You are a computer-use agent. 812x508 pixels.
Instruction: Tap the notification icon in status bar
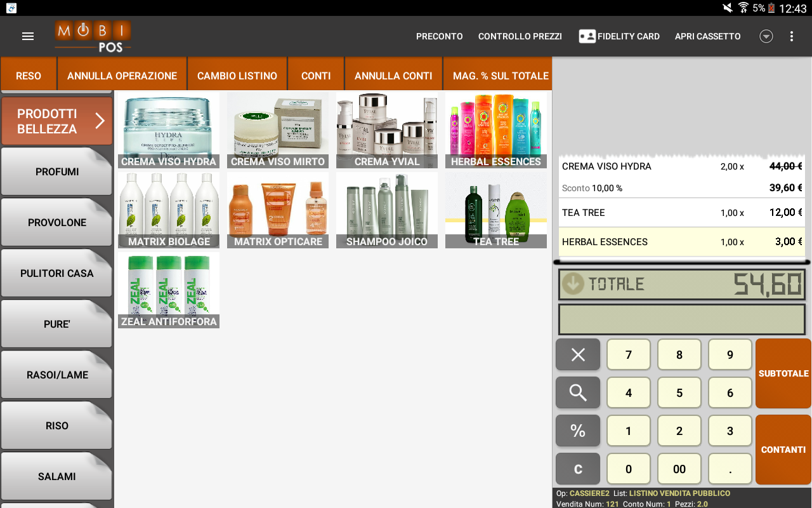(11, 8)
